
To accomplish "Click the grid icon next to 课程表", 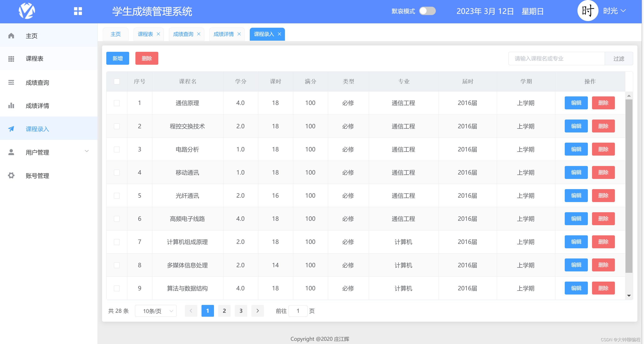I will (x=11, y=59).
